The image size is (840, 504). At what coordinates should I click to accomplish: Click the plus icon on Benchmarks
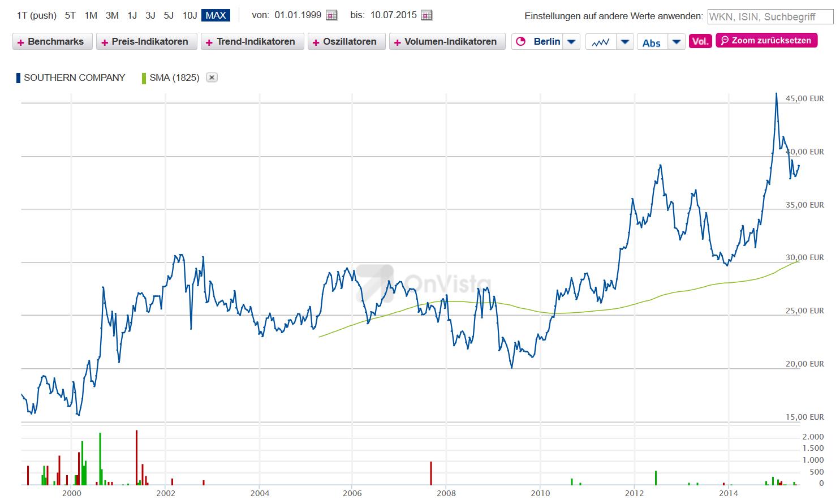[x=21, y=42]
